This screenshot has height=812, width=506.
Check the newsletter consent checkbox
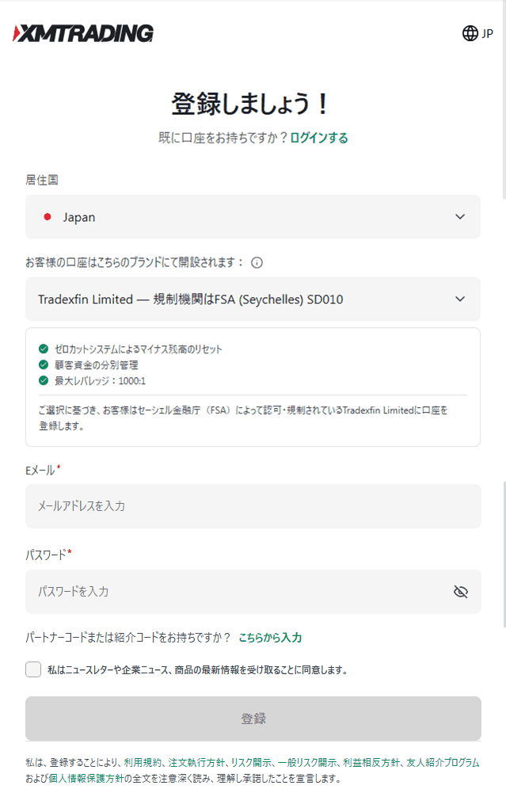click(x=33, y=669)
